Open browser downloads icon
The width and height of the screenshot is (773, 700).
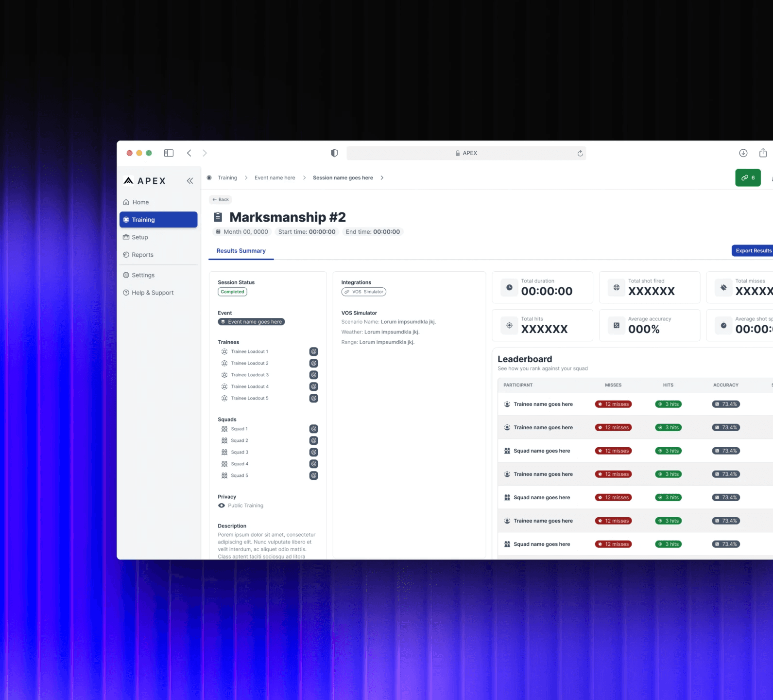743,153
